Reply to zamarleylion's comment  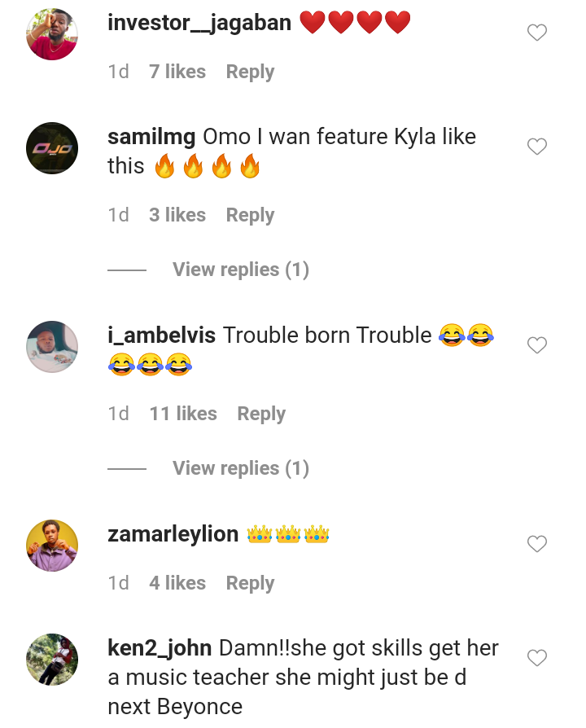coord(249,583)
